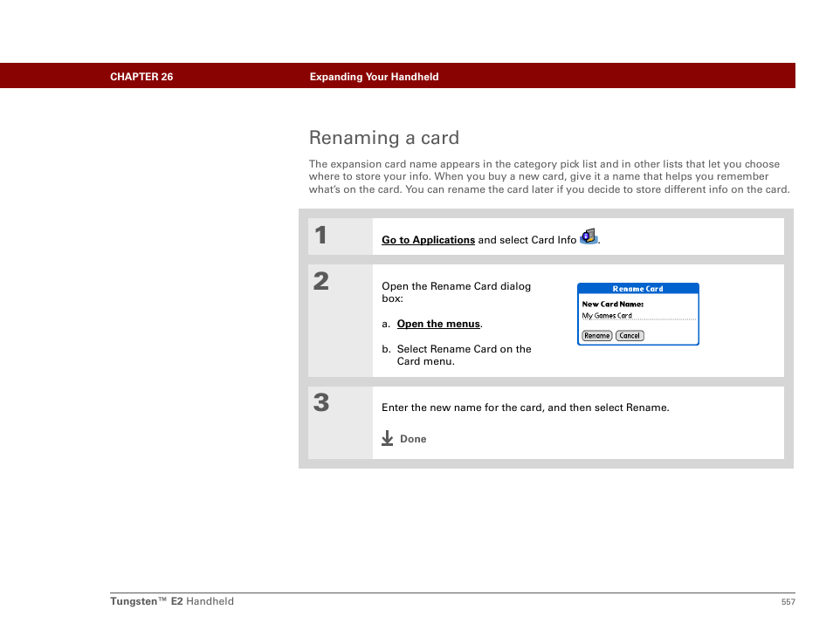Click the 'New Card Name:' label
This screenshot has height=644, width=833.
point(613,305)
